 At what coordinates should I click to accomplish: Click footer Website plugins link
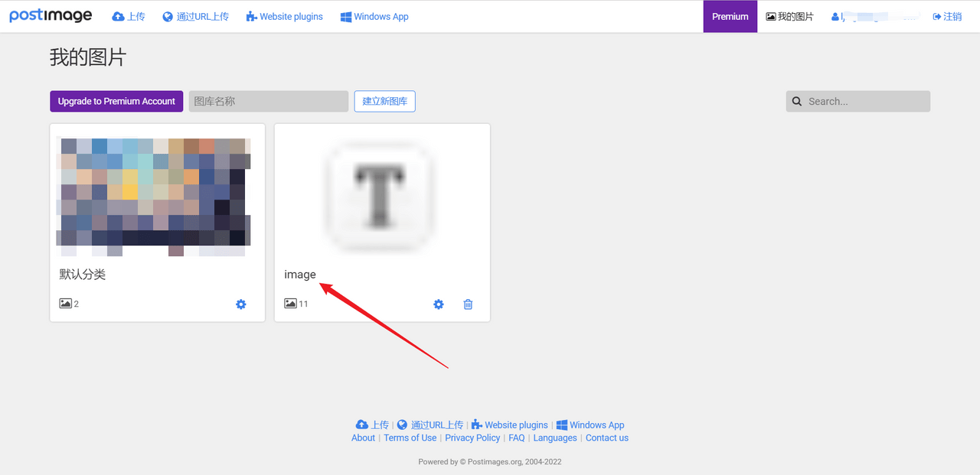[x=509, y=425]
